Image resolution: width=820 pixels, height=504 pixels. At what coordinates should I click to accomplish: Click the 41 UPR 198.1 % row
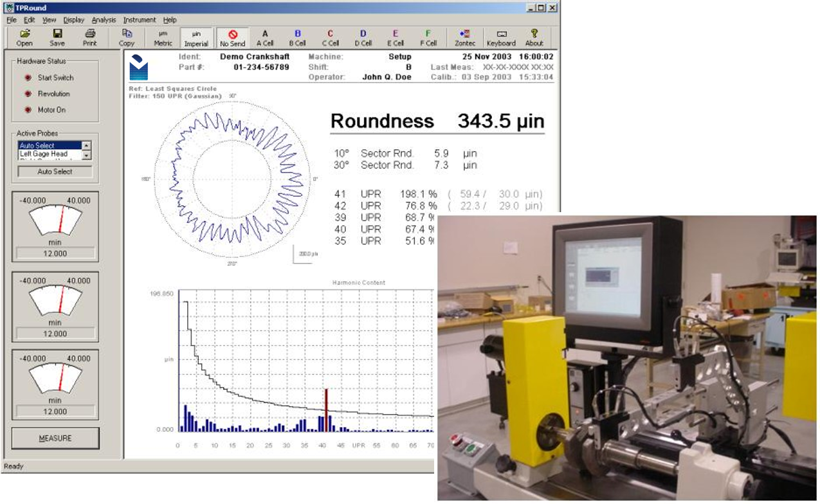438,194
